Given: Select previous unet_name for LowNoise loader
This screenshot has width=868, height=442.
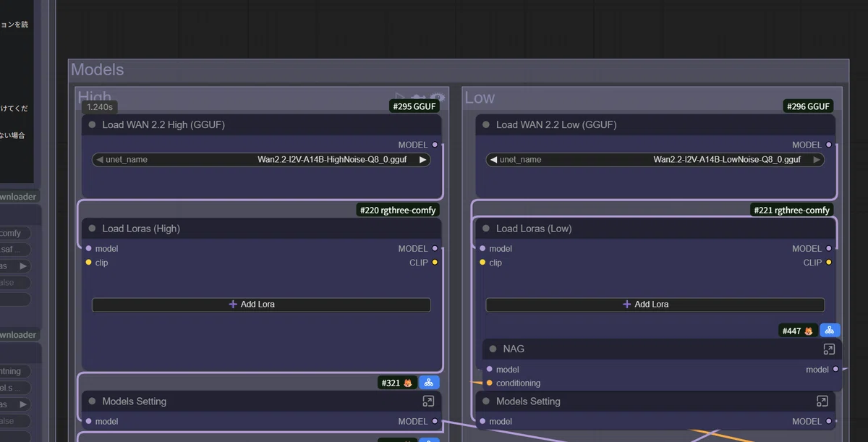Looking at the screenshot, I should click(x=493, y=160).
